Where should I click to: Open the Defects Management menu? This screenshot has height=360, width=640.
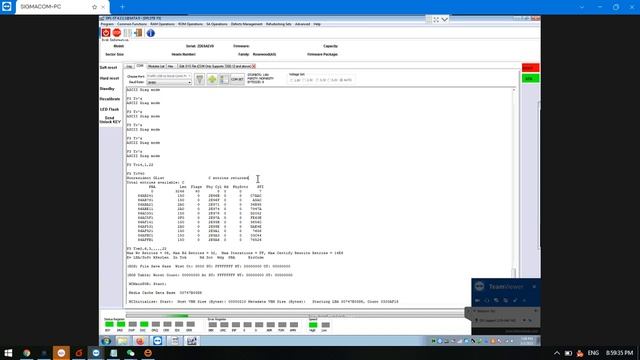click(247, 24)
